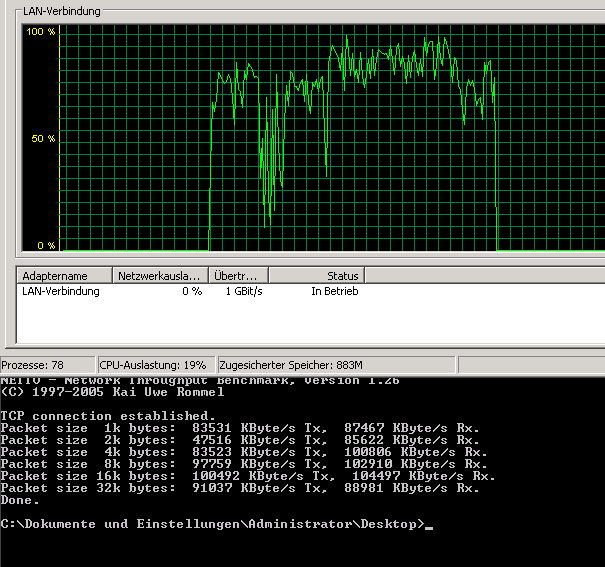Click the TCP connection established line
Viewport: 605px width, 567px height.
point(108,415)
